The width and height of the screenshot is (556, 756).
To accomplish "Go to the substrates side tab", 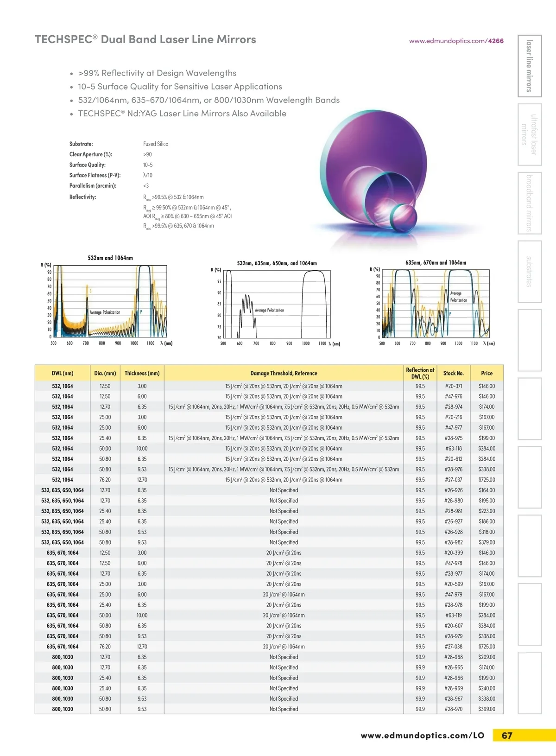I will pyautogui.click(x=529, y=272).
